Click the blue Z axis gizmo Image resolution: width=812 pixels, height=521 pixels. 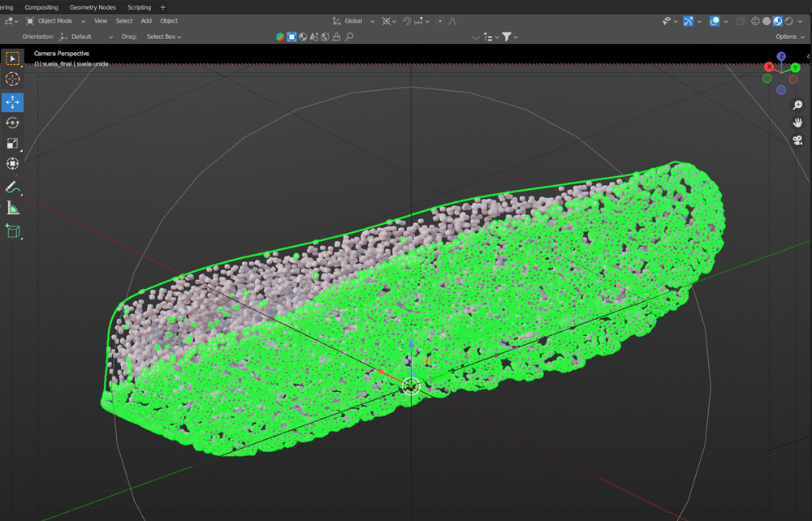780,57
